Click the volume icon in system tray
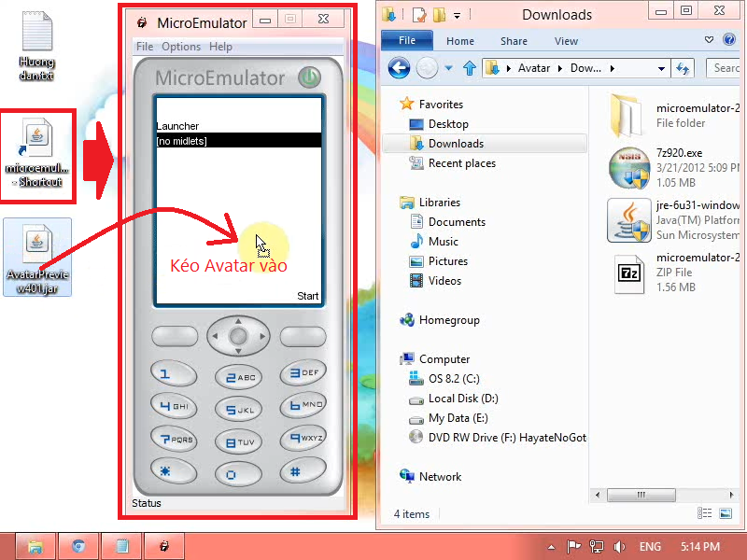 pos(619,546)
